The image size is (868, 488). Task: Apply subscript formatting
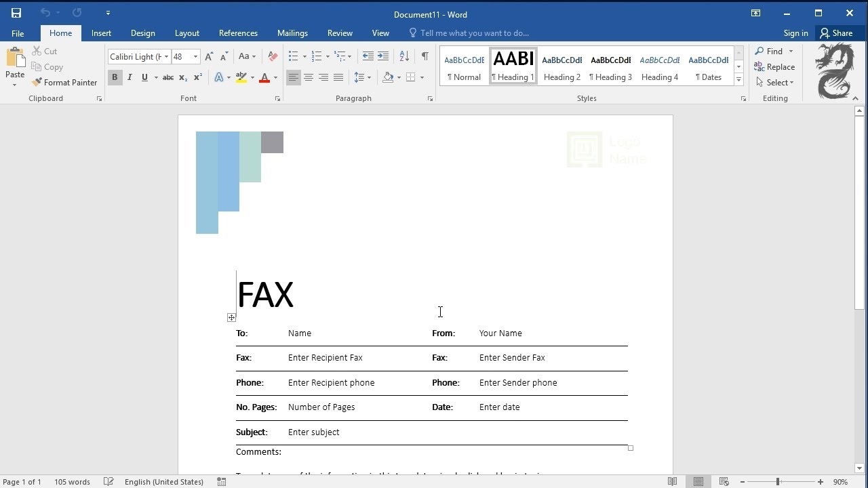[183, 77]
